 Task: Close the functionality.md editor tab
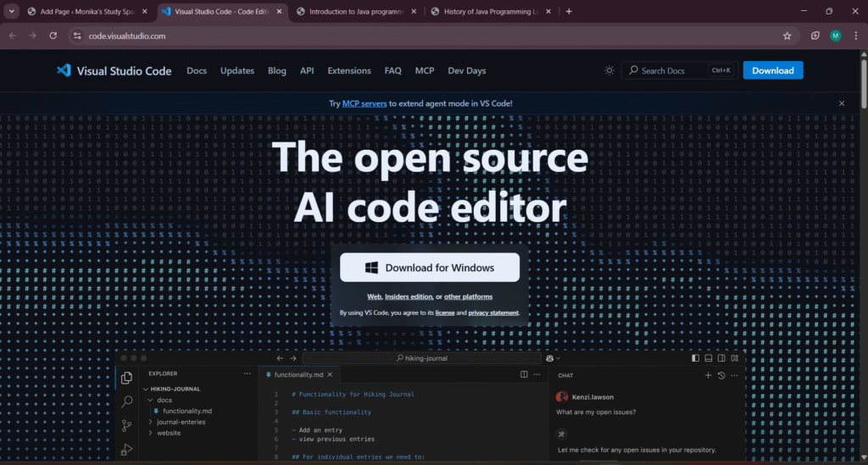pos(330,375)
